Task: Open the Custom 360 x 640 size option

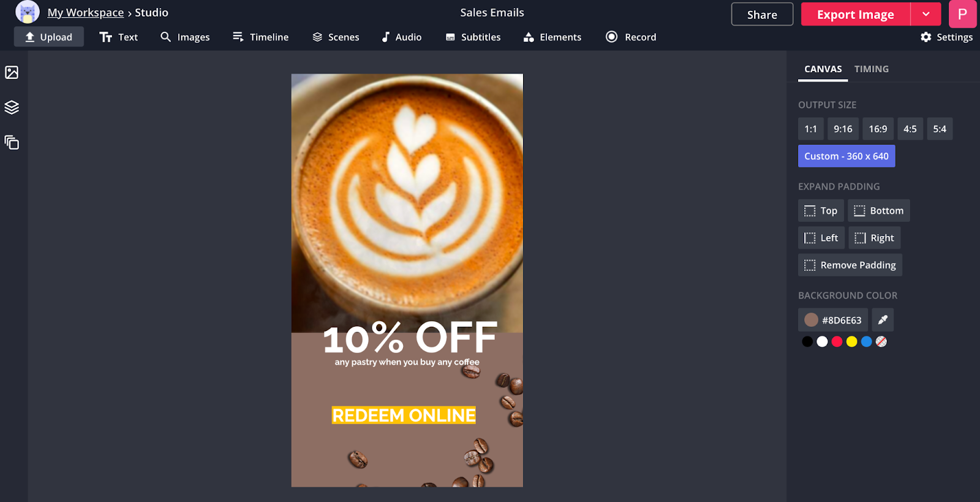Action: 846,156
